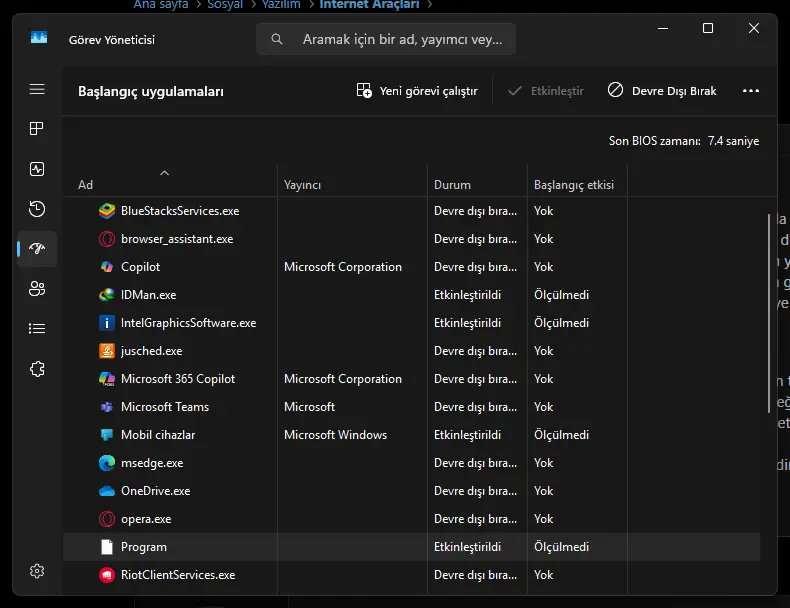Click the search magnifier icon
Viewport: 790px width, 608px height.
pyautogui.click(x=277, y=39)
